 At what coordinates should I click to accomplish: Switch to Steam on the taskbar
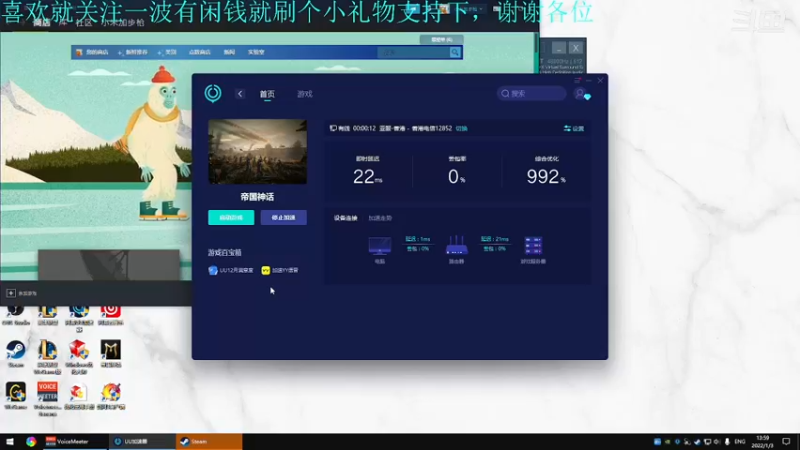[x=209, y=441]
